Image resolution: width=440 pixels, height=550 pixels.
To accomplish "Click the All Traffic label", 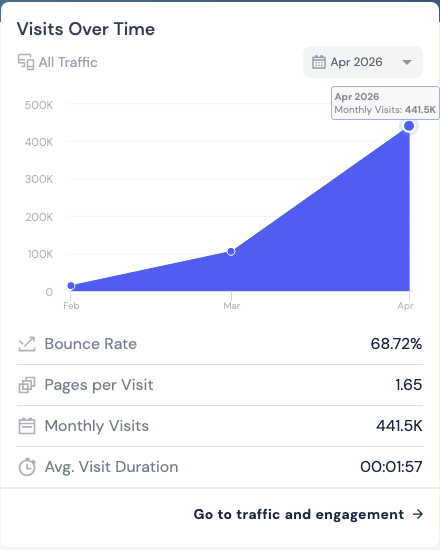I will 68,62.
